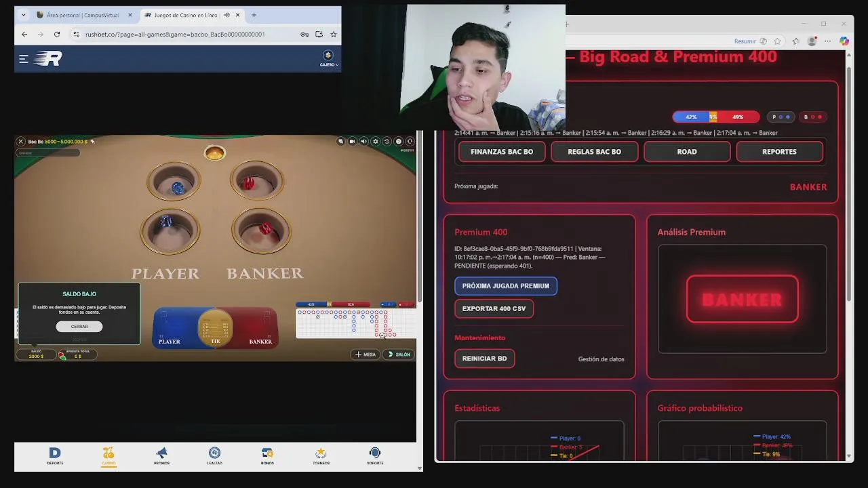Click the B red dots pill

[x=812, y=117]
